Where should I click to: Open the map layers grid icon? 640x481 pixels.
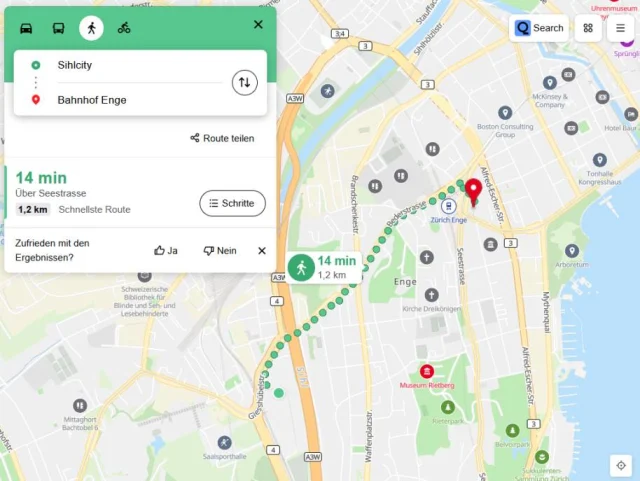click(588, 28)
